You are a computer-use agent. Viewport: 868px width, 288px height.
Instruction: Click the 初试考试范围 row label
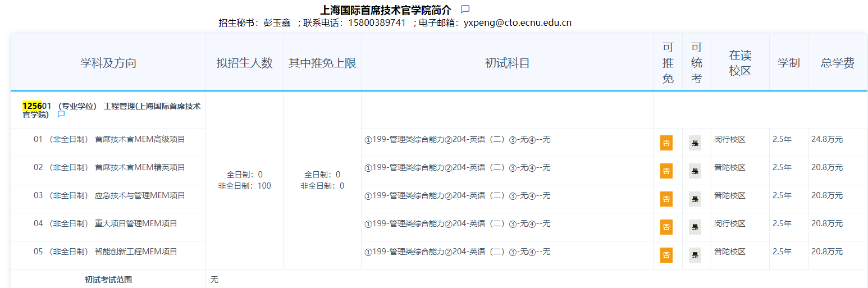pos(108,279)
